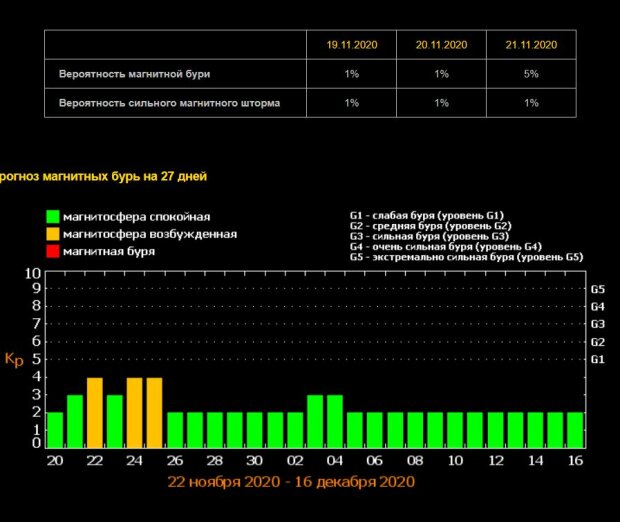
Task: Select the 20.11.2020 column header
Action: (x=441, y=45)
